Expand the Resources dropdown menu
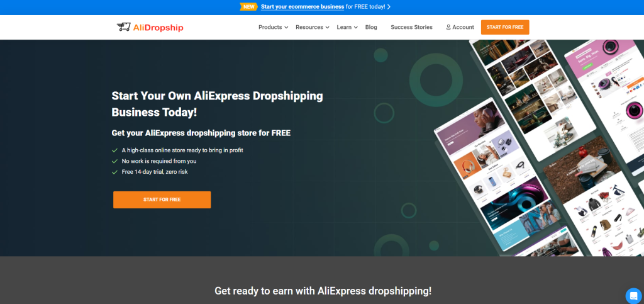The width and height of the screenshot is (644, 304). tap(312, 27)
